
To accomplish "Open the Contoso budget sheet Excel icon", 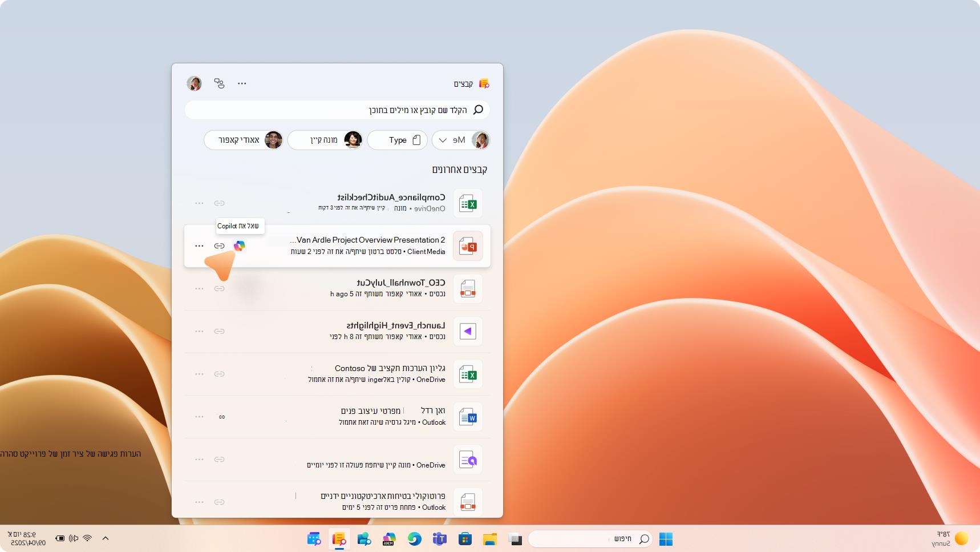I will pos(468,374).
